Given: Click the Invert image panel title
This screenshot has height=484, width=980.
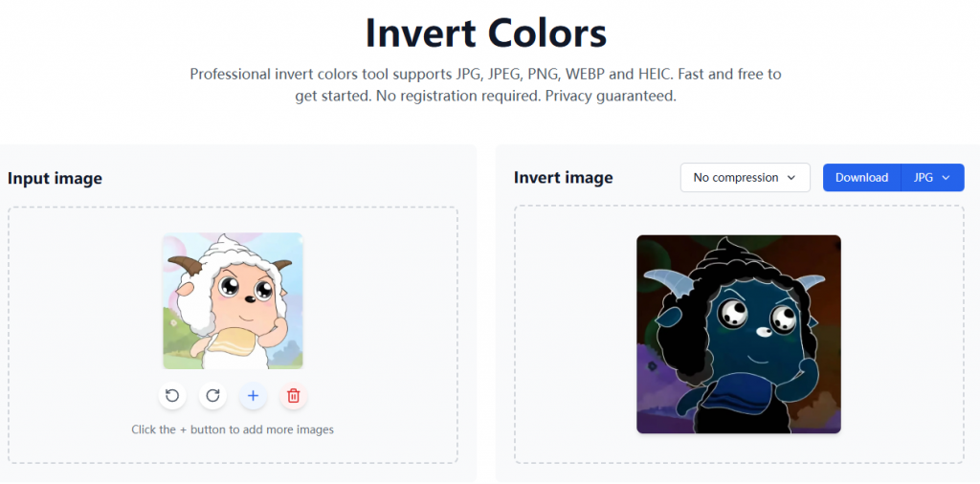Looking at the screenshot, I should (563, 178).
